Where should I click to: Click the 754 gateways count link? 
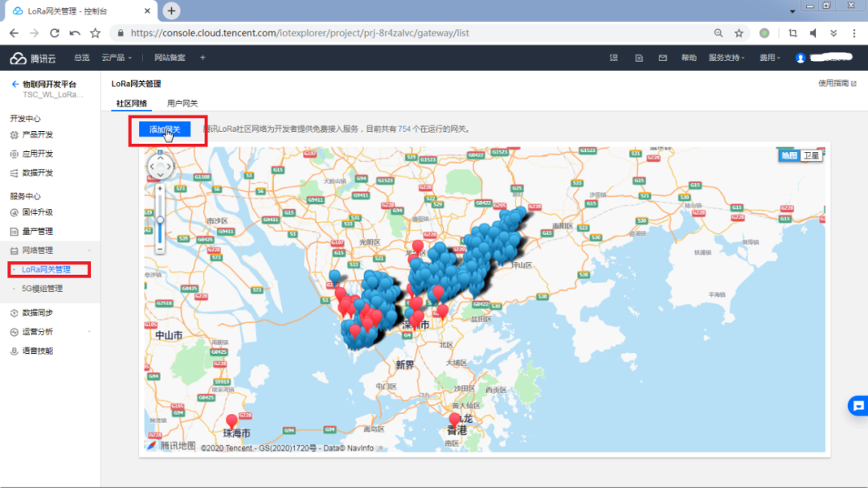[x=404, y=129]
